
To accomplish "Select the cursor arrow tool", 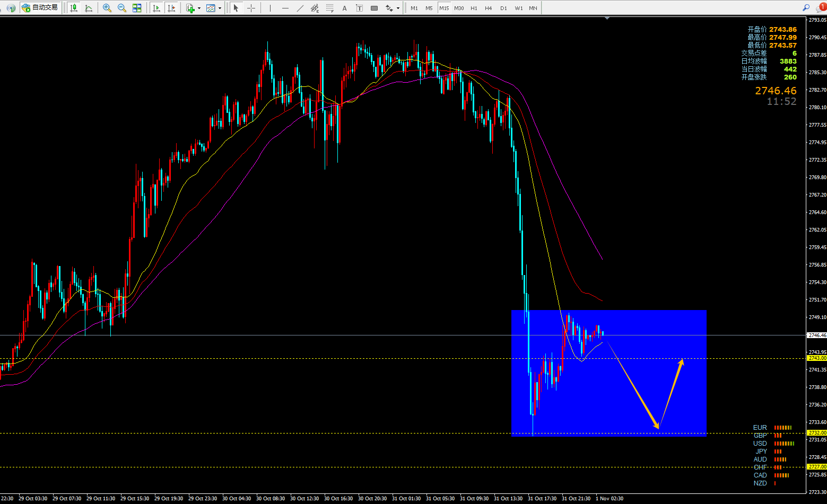I will (x=236, y=8).
